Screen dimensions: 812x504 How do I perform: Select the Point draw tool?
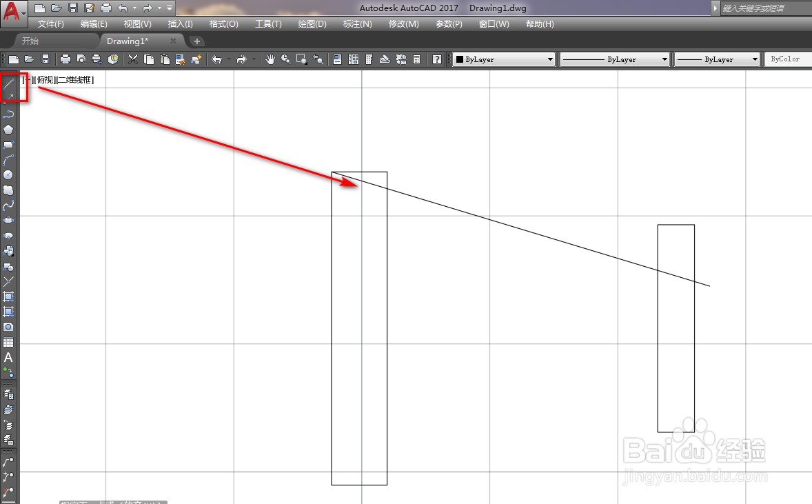[x=8, y=282]
